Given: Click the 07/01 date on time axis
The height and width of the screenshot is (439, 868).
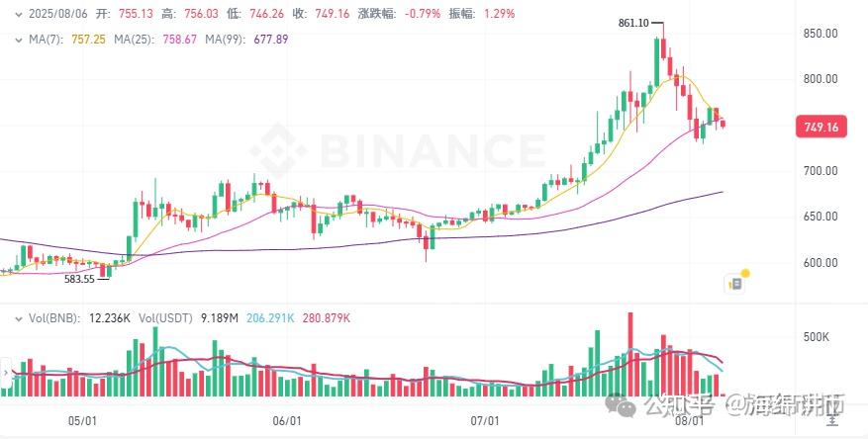Looking at the screenshot, I should [x=484, y=420].
